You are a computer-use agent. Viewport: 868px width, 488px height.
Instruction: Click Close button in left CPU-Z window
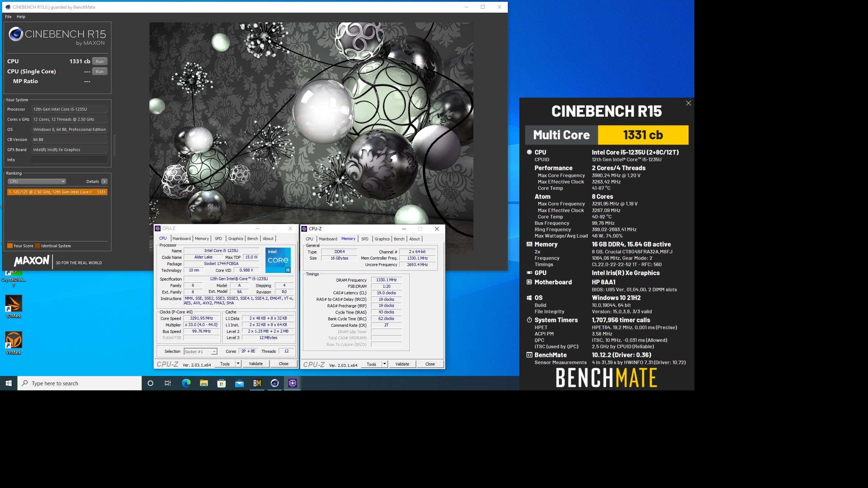[x=284, y=364]
